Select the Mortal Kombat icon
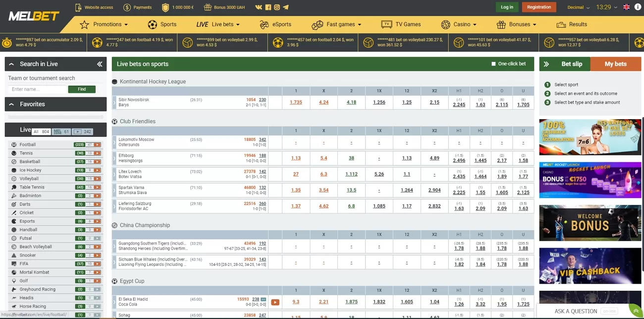 point(14,272)
